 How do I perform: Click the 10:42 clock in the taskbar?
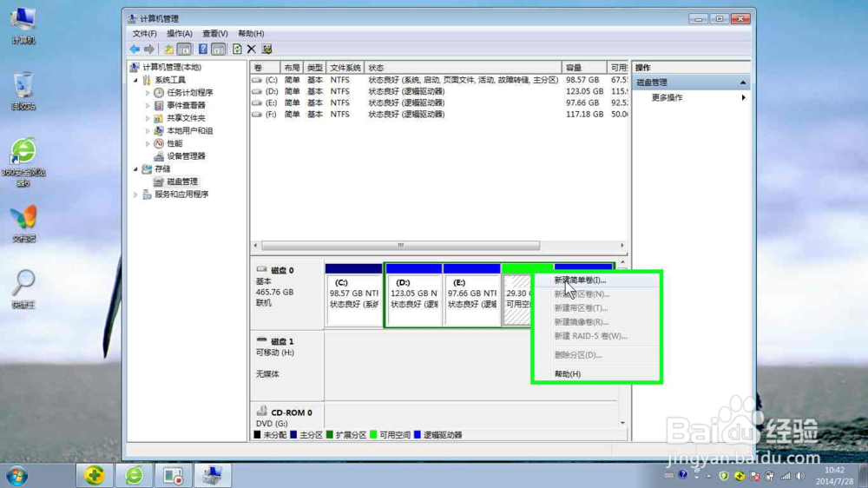[x=833, y=471]
